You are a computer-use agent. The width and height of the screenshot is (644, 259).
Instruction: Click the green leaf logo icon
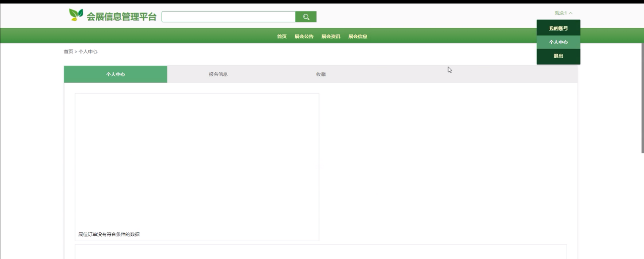(x=76, y=15)
